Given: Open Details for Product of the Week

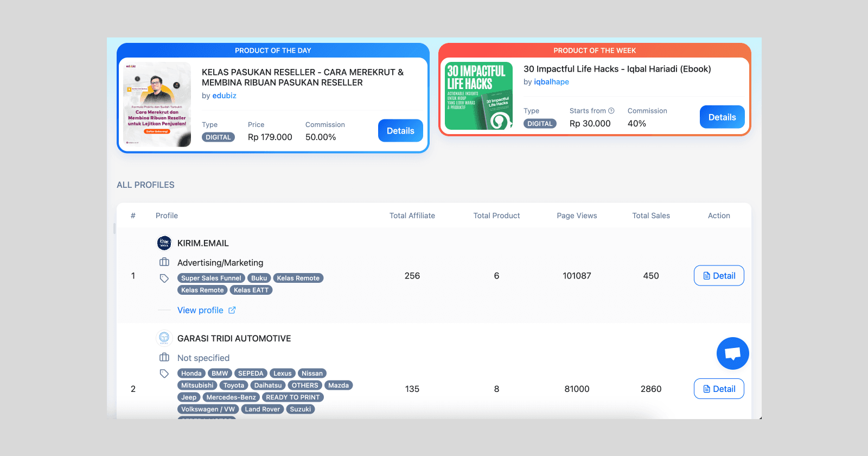Looking at the screenshot, I should pos(722,117).
